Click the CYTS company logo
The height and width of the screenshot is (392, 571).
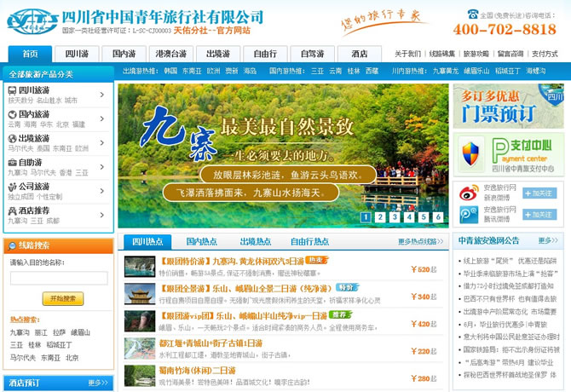tap(32, 20)
